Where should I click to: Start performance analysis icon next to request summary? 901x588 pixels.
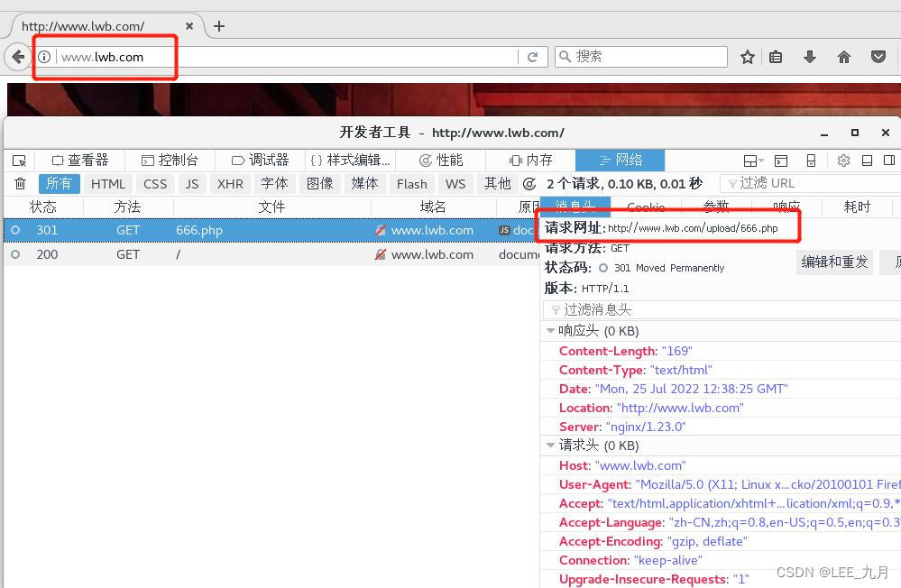coord(529,183)
